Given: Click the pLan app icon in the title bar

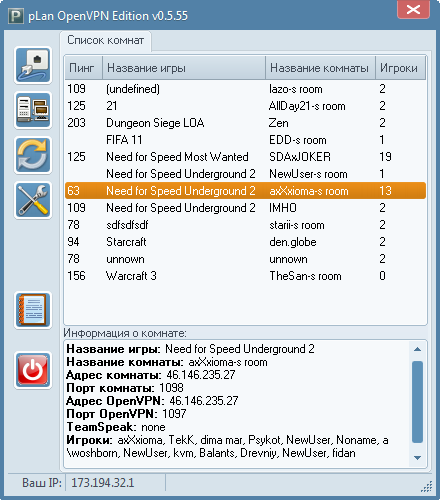Looking at the screenshot, I should click(16, 16).
